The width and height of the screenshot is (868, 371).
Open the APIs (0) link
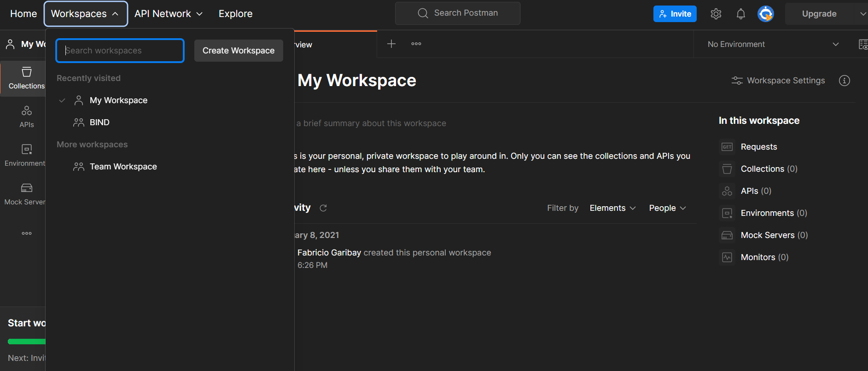pos(756,191)
